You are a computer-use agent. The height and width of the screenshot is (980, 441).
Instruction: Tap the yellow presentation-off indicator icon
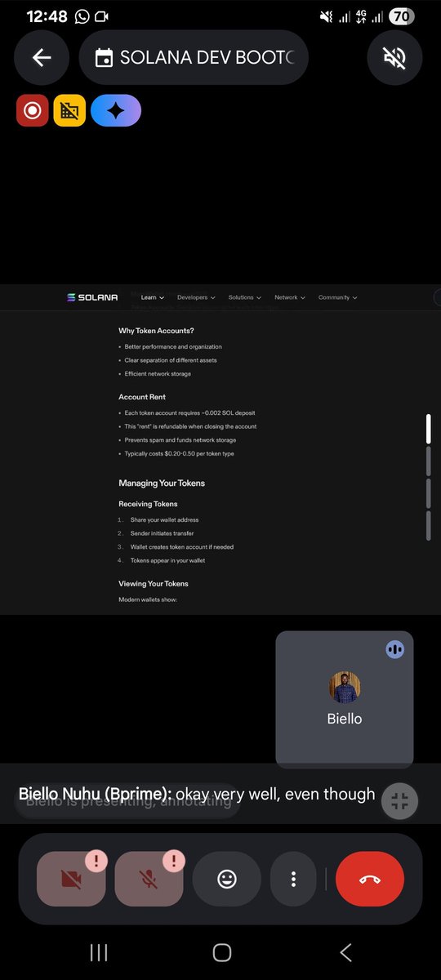point(69,110)
